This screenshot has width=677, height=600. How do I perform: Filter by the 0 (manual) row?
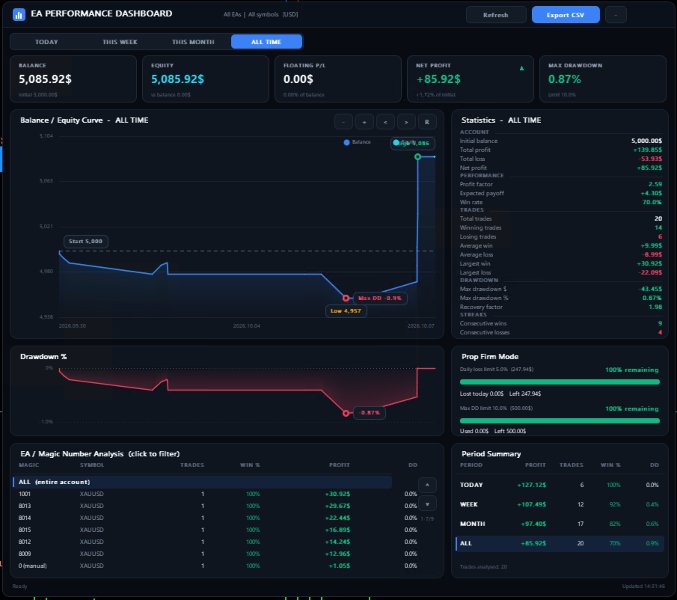point(216,566)
